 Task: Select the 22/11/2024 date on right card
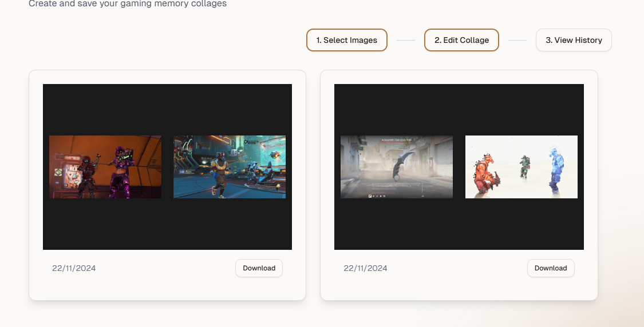366,268
